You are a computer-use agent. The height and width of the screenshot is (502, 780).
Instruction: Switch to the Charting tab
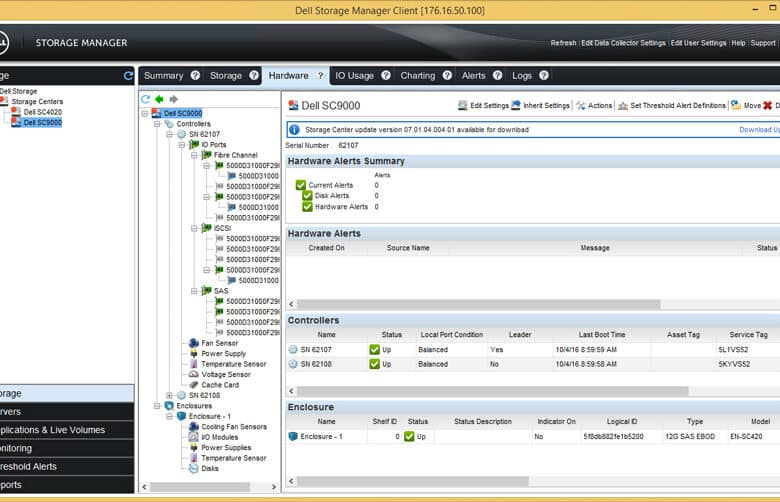tap(418, 76)
